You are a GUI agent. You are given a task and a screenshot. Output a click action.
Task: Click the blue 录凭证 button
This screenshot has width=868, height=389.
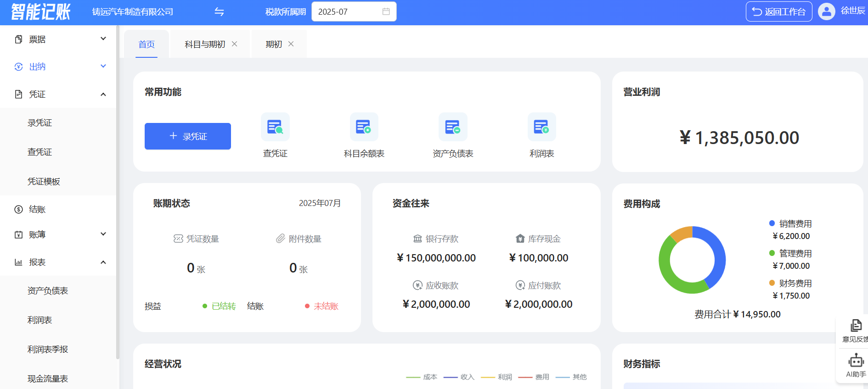(x=187, y=136)
